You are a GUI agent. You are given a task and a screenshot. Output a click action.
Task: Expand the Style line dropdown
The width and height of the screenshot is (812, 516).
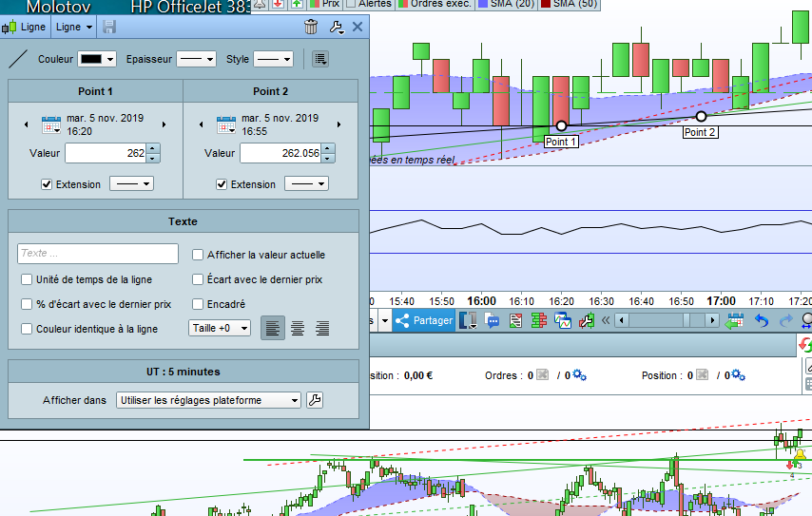click(x=274, y=59)
